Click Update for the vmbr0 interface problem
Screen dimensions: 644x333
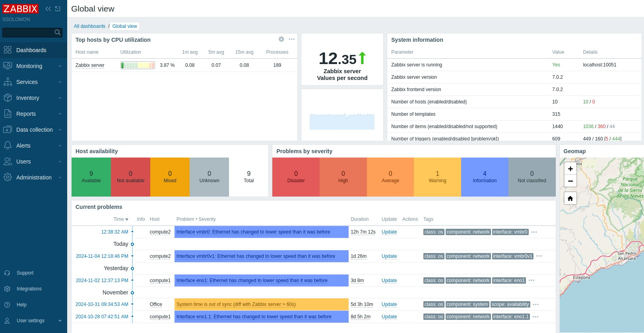[x=389, y=232]
